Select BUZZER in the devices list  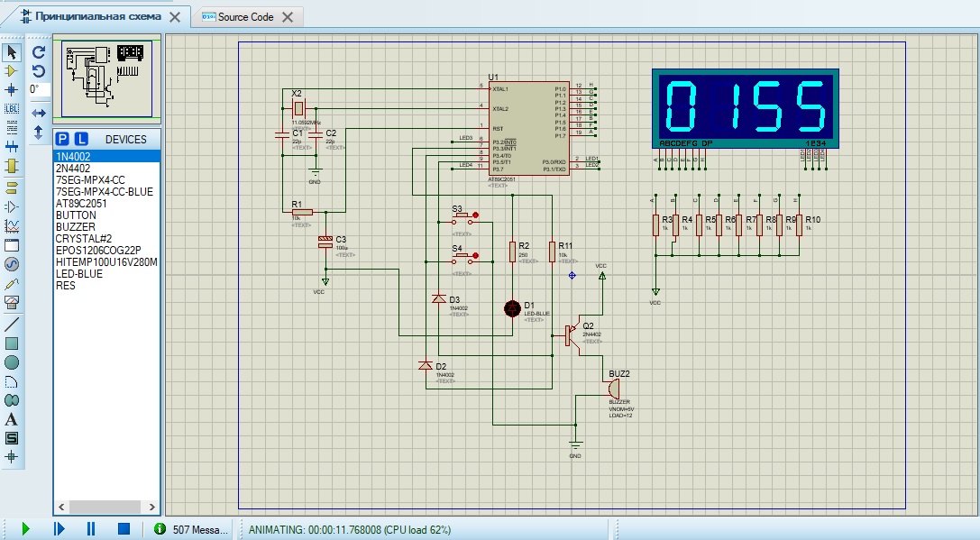(107, 227)
